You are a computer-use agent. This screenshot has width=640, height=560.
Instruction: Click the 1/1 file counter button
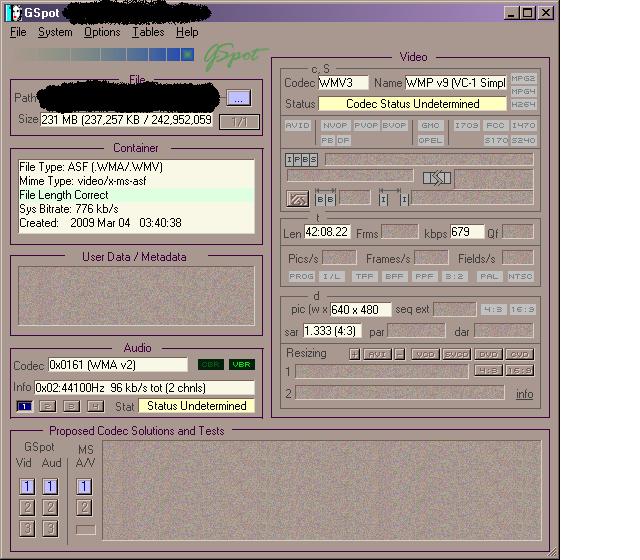(239, 122)
